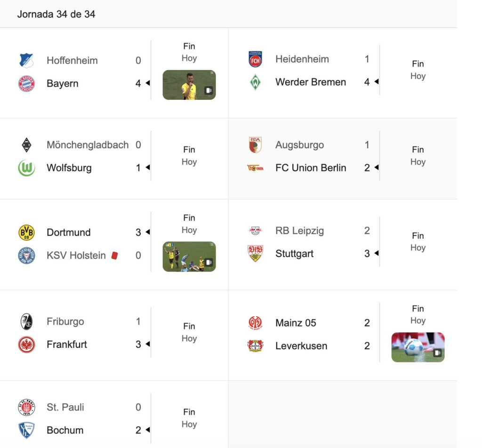
Task: Select the Heidenheim FCH crest
Action: [255, 59]
